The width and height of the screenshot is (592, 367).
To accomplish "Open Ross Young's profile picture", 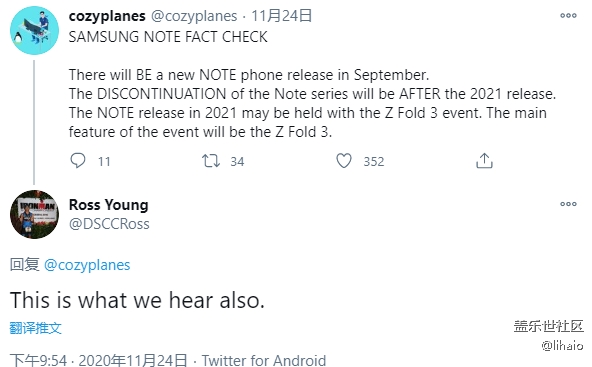I will point(34,214).
